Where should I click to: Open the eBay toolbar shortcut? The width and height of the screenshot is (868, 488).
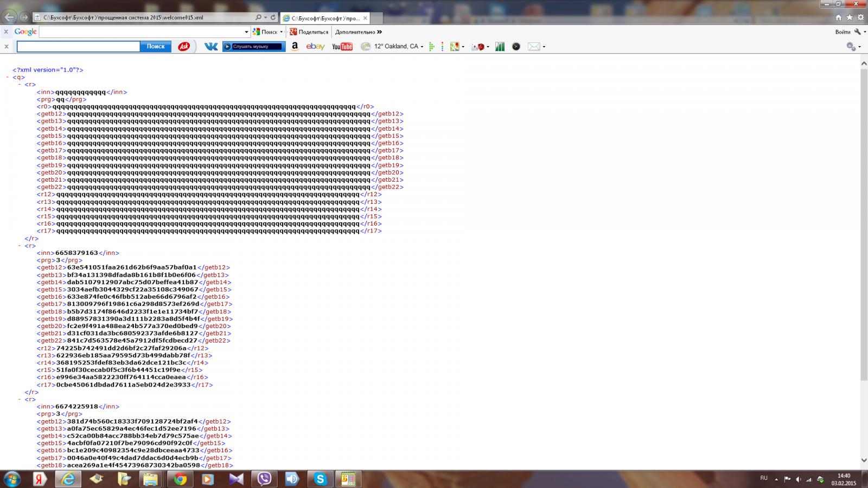coord(315,47)
